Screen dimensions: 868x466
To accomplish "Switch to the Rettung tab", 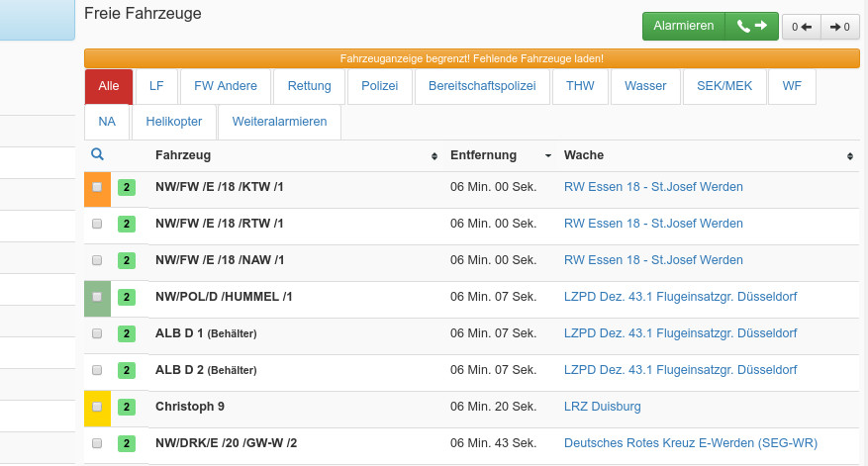I will 310,86.
